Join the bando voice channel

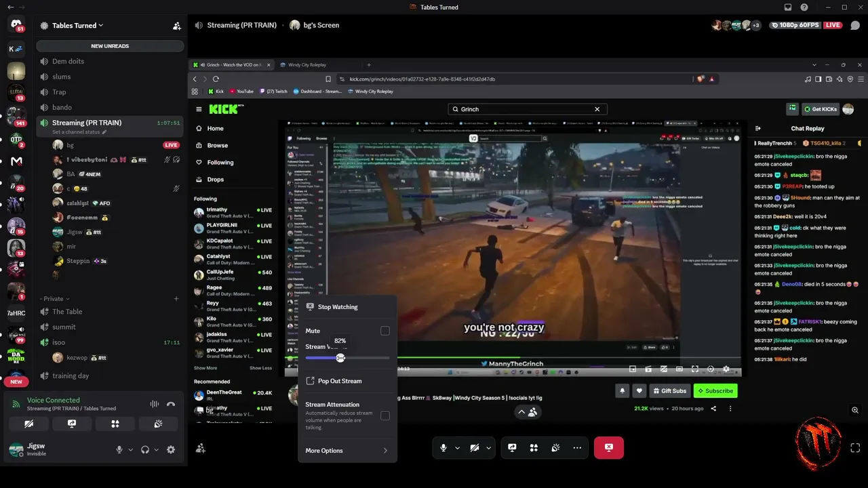110,107
